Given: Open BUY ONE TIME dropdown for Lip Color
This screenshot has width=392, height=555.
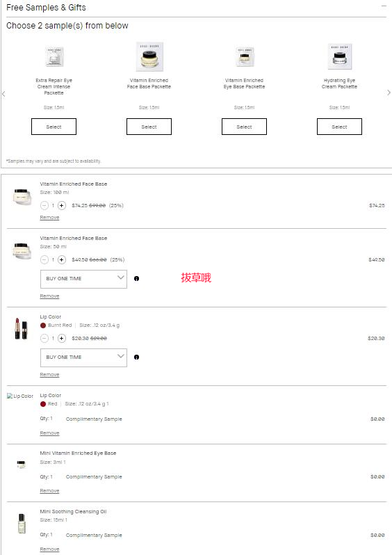Looking at the screenshot, I should pos(83,358).
